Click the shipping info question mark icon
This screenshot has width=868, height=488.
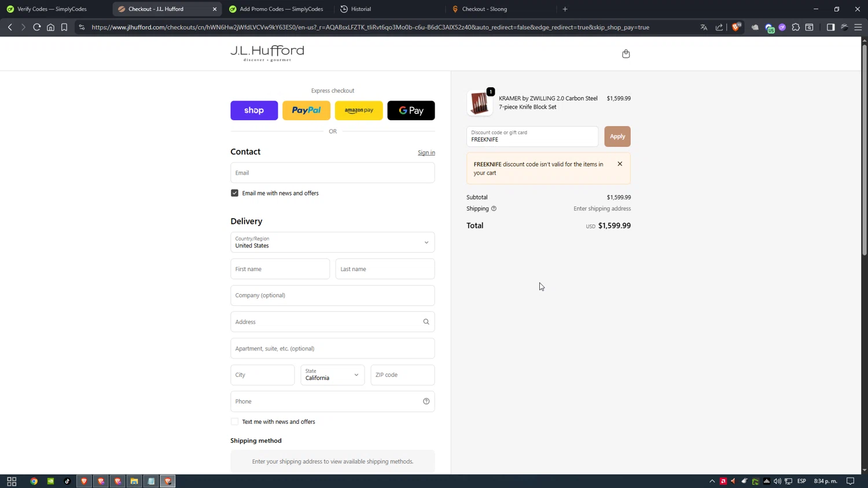[494, 209]
